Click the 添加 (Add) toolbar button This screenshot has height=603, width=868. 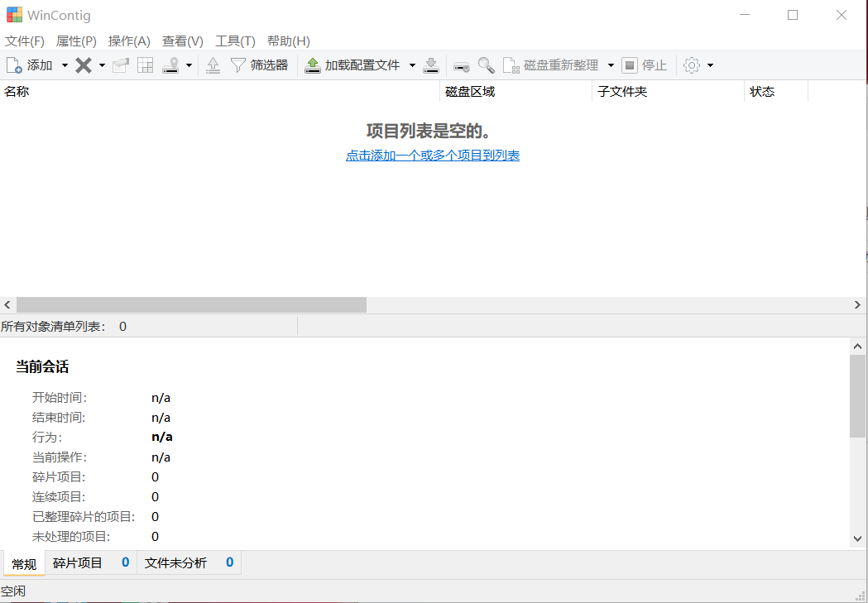point(29,65)
